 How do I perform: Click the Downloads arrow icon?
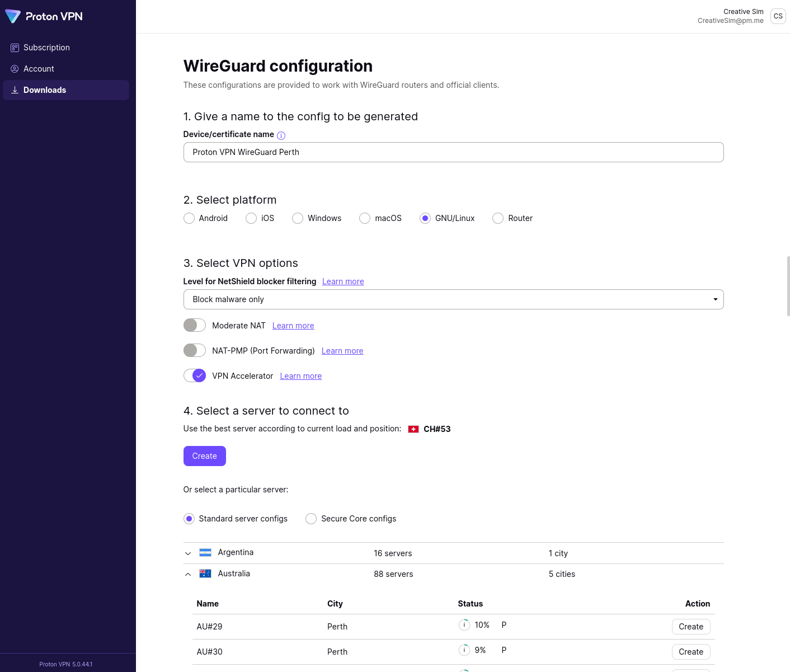click(15, 90)
